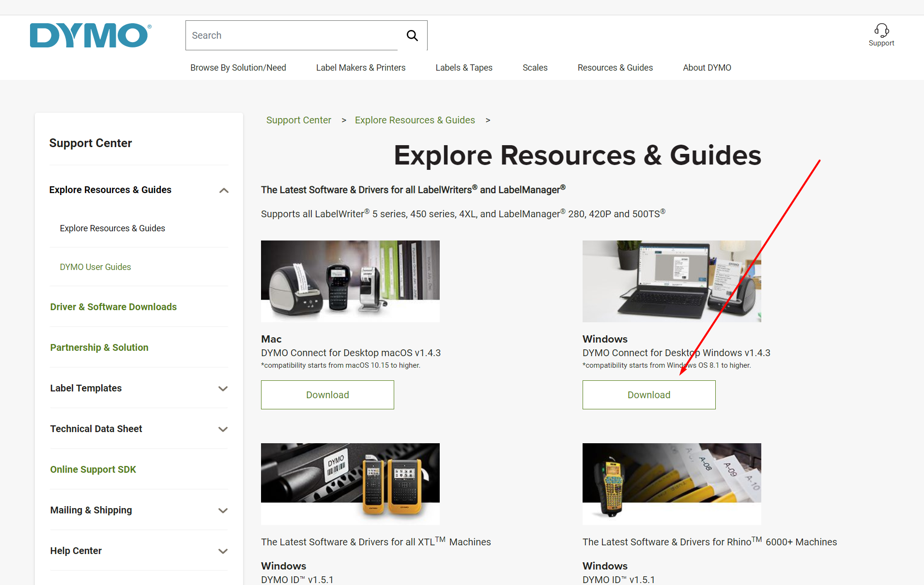The image size is (924, 585).
Task: Download DYMO Connect for macOS
Action: pos(327,395)
